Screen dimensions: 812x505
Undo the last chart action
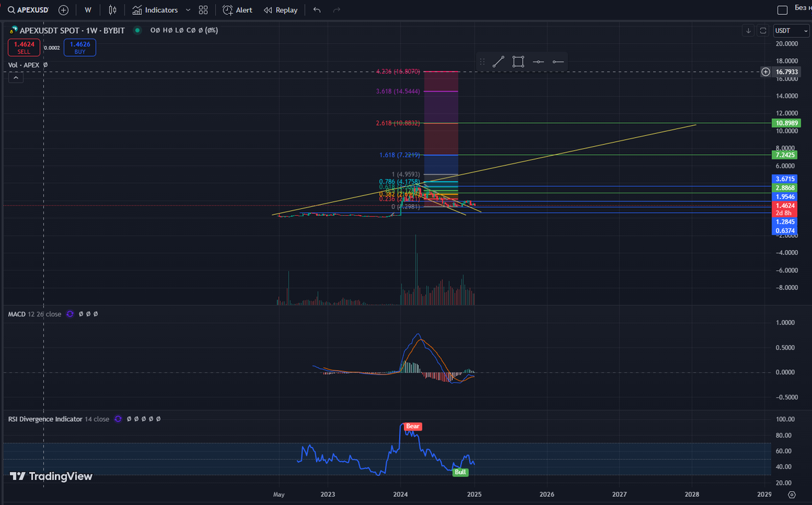click(317, 10)
